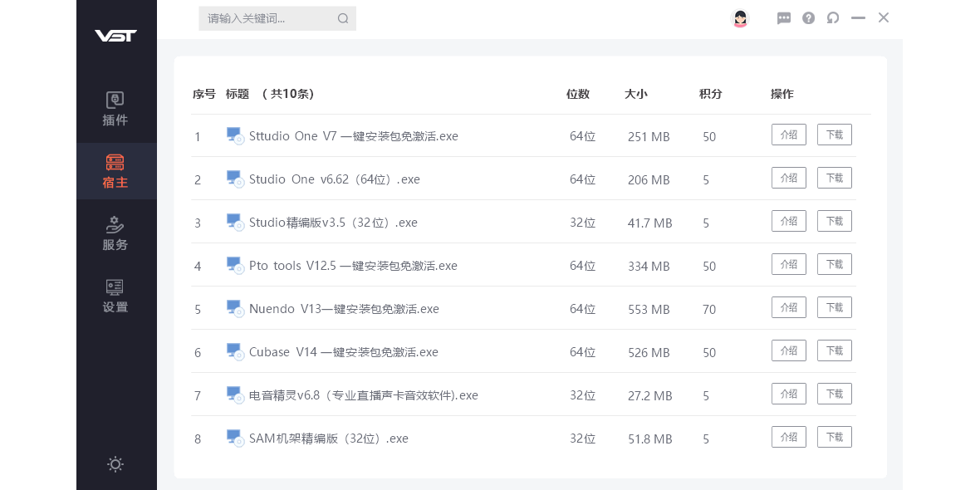
Task: Open the user avatar profile
Action: [740, 17]
